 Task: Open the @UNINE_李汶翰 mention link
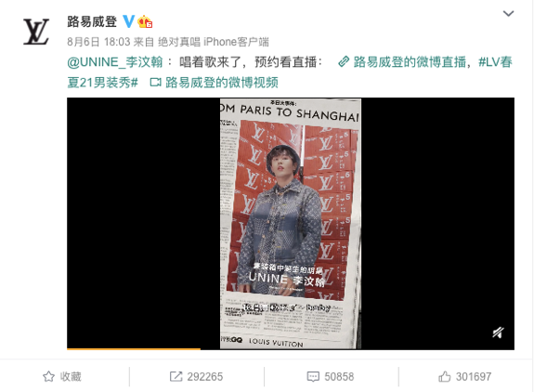pyautogui.click(x=115, y=62)
